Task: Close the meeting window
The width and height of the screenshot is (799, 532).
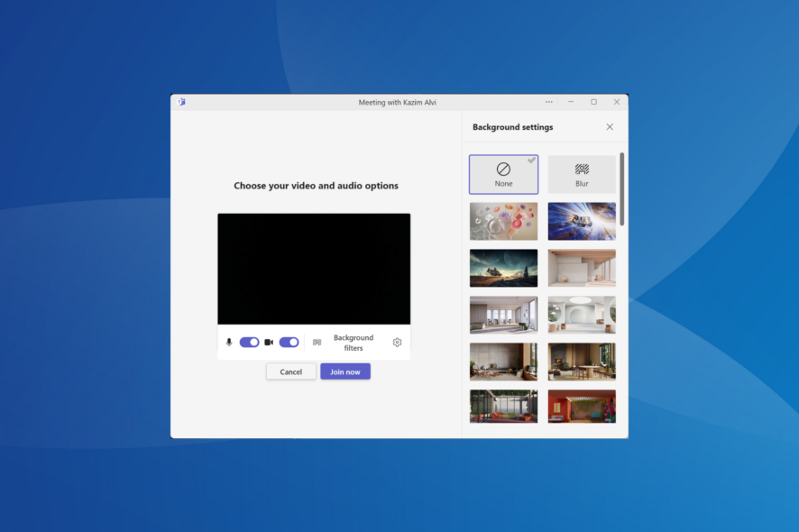Action: click(x=617, y=102)
